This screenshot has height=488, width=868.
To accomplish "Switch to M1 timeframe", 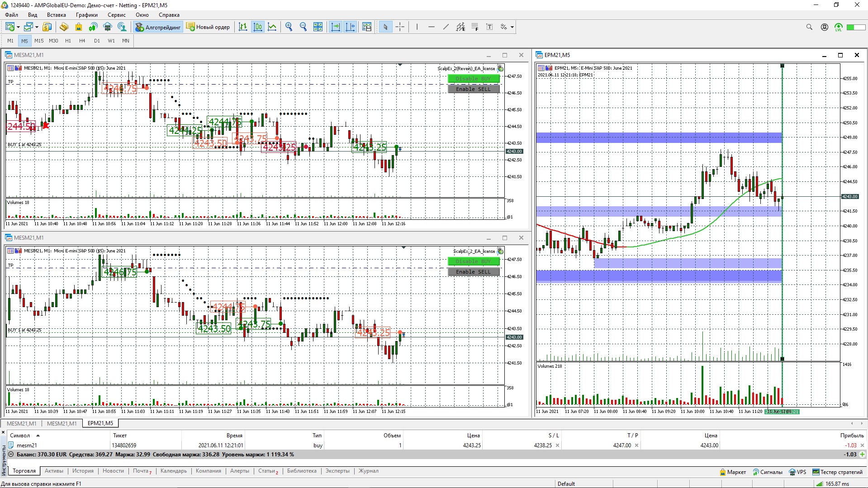I will (10, 41).
